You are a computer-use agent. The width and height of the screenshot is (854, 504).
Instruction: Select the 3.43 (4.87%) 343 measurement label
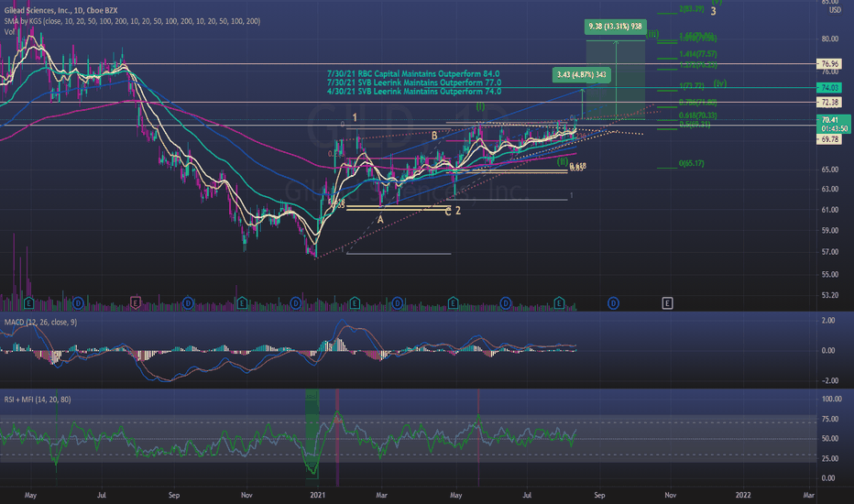582,74
